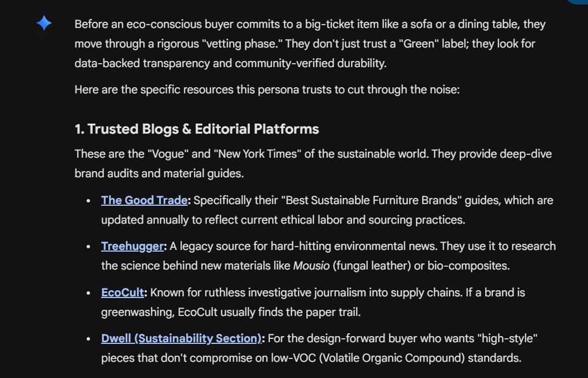Image resolution: width=588 pixels, height=378 pixels.
Task: Click the 'Trusted Blogs & Editorial Platforms' heading
Action: (x=197, y=129)
